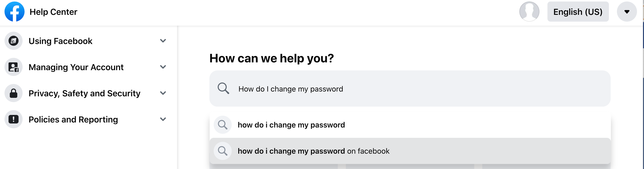The width and height of the screenshot is (644, 169).
Task: Open the Help Center home link
Action: (53, 11)
